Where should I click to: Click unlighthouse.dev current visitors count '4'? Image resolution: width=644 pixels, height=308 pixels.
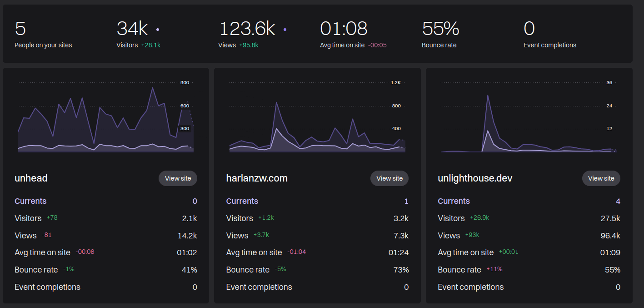click(x=618, y=201)
